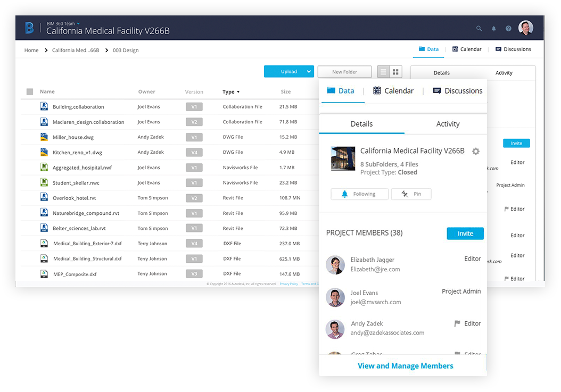This screenshot has width=561, height=392.
Task: Open project settings gear icon
Action: 475,151
